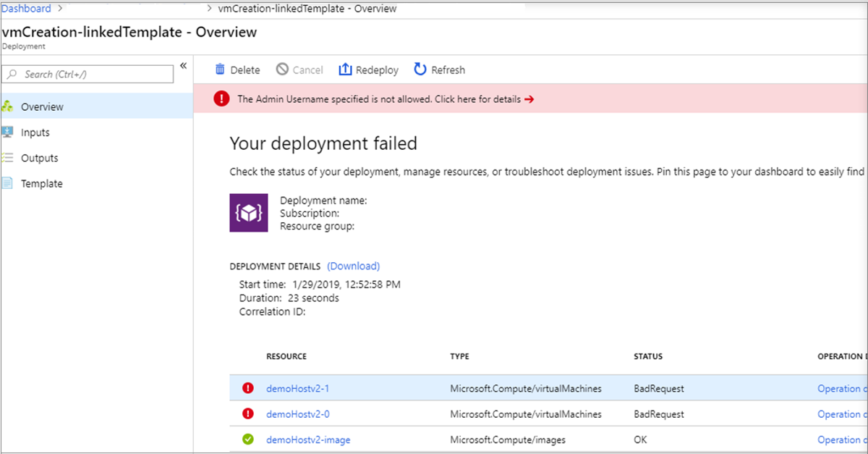Click the purple deployment cube icon

248,213
